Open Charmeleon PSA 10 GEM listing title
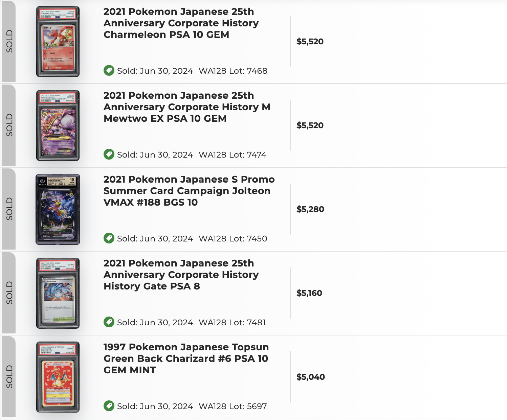Screen dimensions: 507x420 pos(181,23)
